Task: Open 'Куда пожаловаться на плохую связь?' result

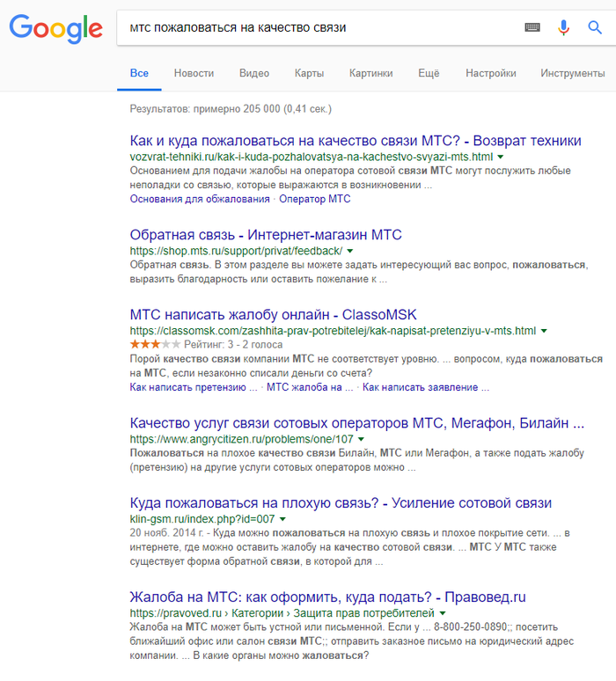Action: (x=341, y=503)
